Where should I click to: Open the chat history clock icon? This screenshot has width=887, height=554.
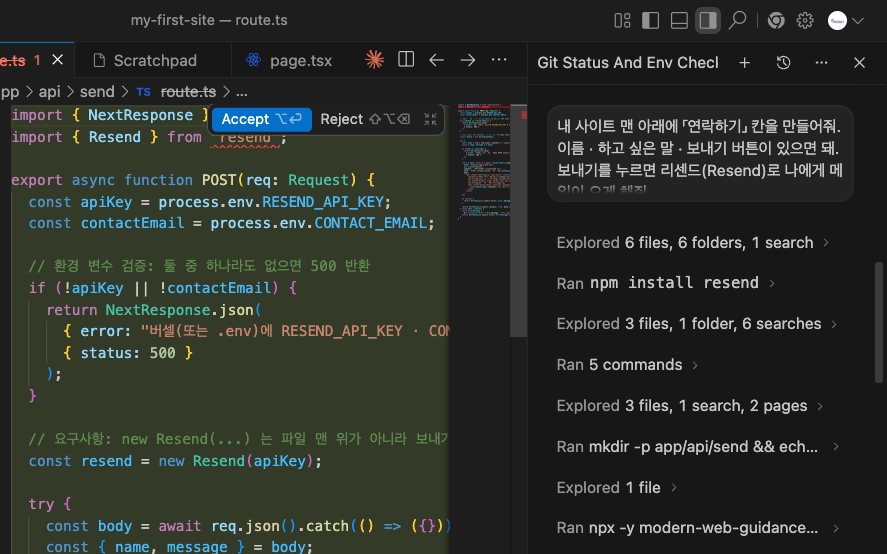coord(783,63)
